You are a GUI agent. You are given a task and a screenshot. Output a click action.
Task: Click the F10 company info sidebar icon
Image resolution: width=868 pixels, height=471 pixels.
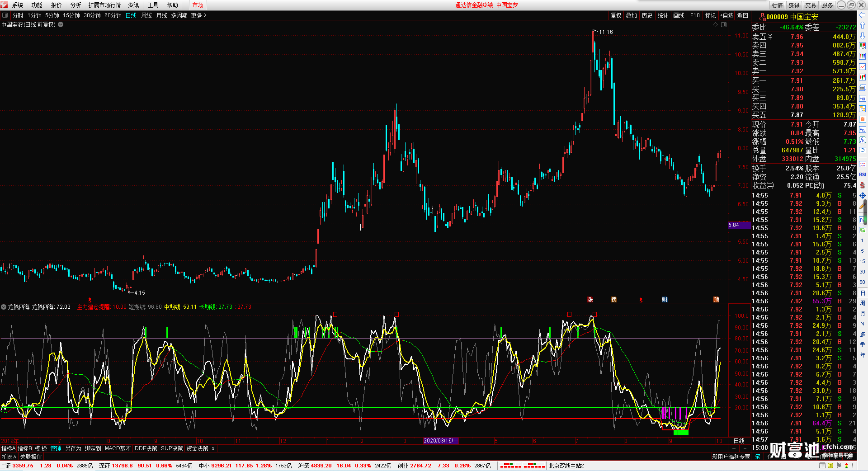[x=862, y=99]
